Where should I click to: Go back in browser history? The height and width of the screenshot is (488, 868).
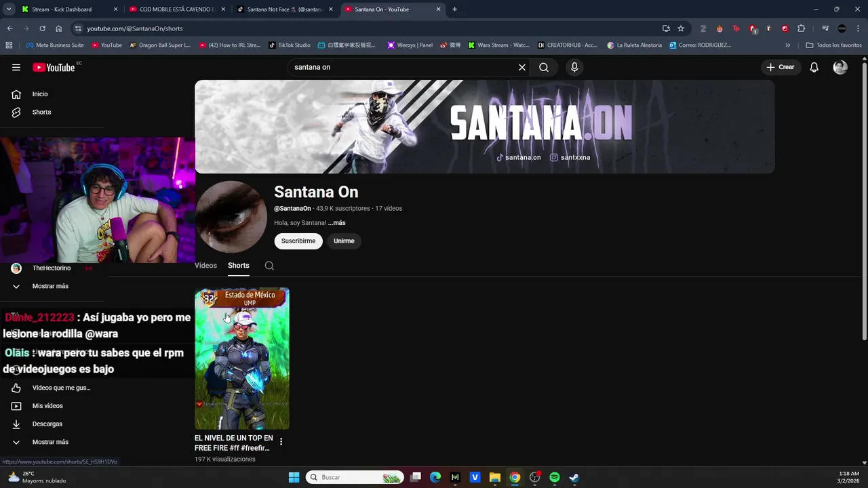click(9, 28)
